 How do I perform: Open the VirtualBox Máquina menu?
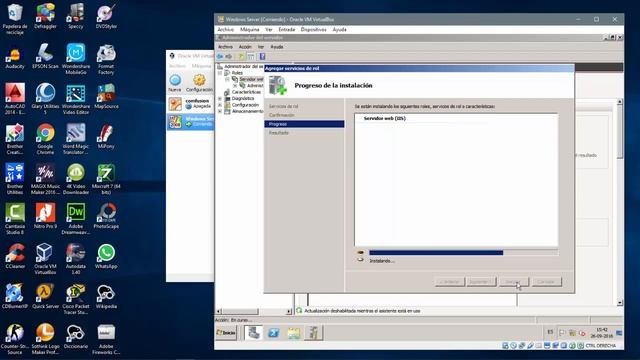pyautogui.click(x=249, y=29)
